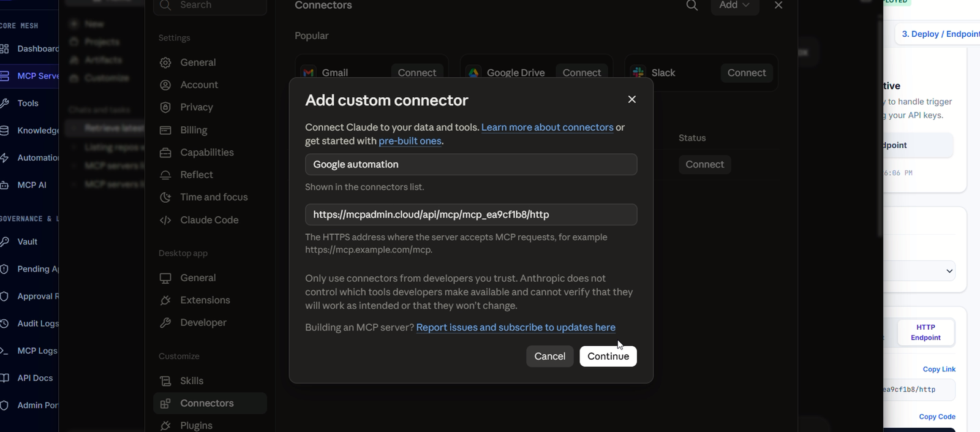Select the 3. Deploy / Endpoint tab

click(x=938, y=34)
